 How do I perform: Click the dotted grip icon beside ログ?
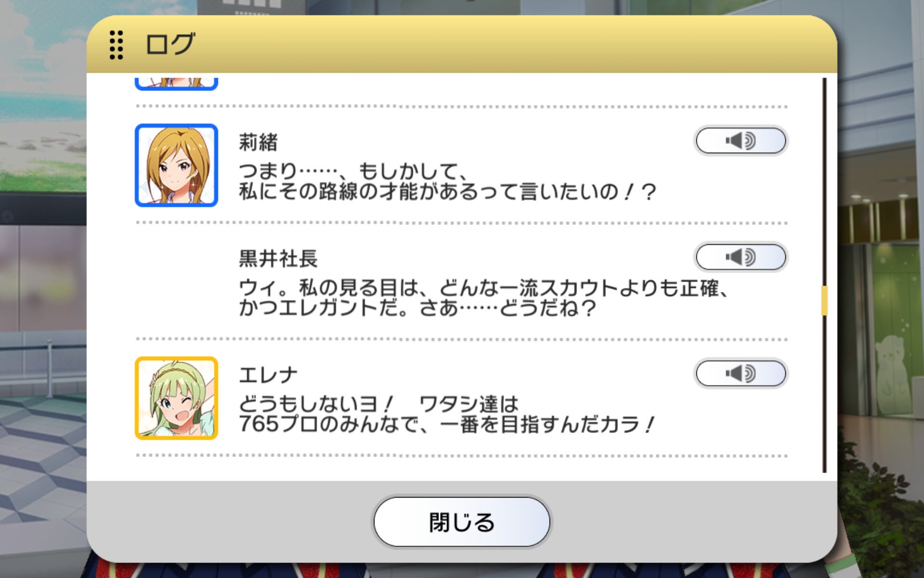pyautogui.click(x=116, y=45)
